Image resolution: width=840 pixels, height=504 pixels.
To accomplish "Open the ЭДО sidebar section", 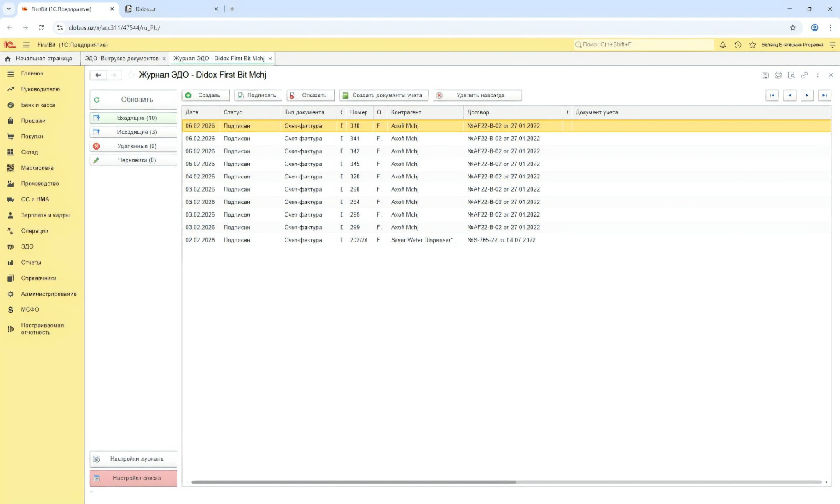I will (x=27, y=246).
